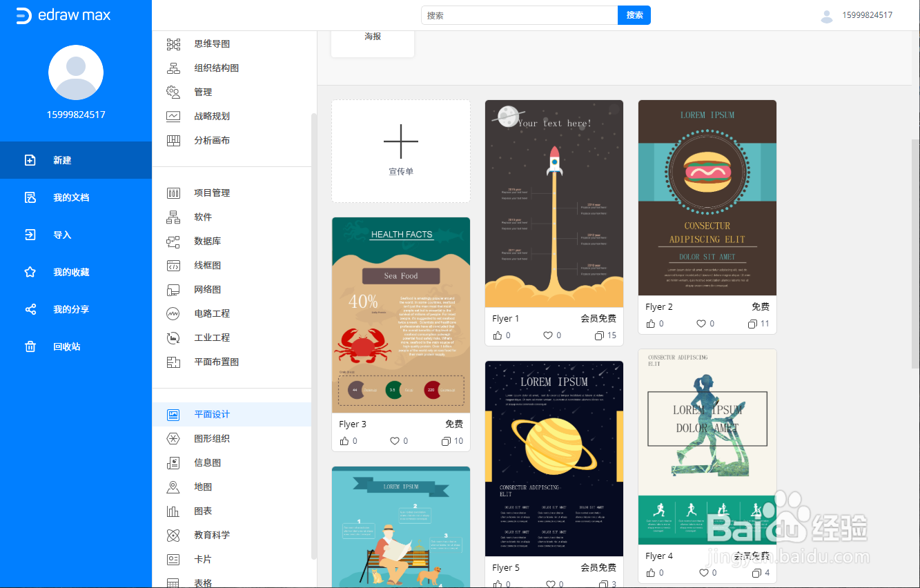This screenshot has width=920, height=588.
Task: Click the trash icon beside 回收站
Action: (x=30, y=346)
